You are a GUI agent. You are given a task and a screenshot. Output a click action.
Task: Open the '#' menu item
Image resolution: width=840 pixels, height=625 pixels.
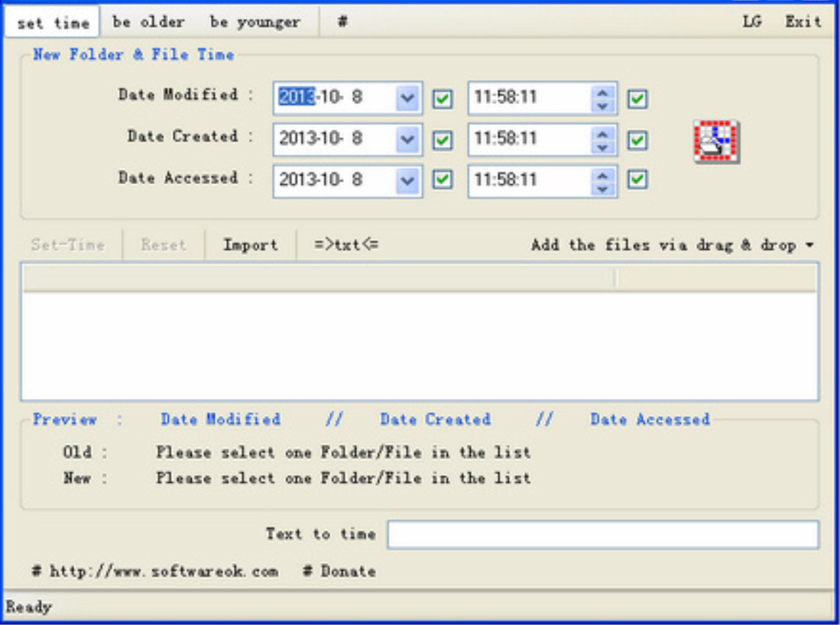342,22
